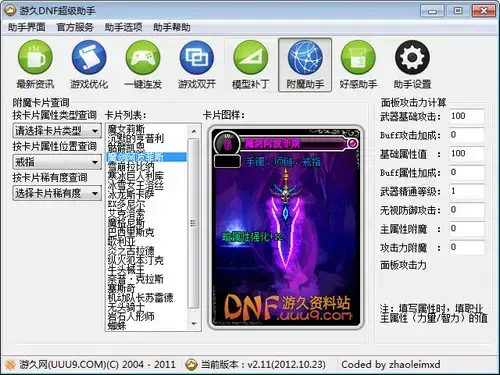Select 机动队长苏雷德 in the card list
500x375 pixels.
140,297
